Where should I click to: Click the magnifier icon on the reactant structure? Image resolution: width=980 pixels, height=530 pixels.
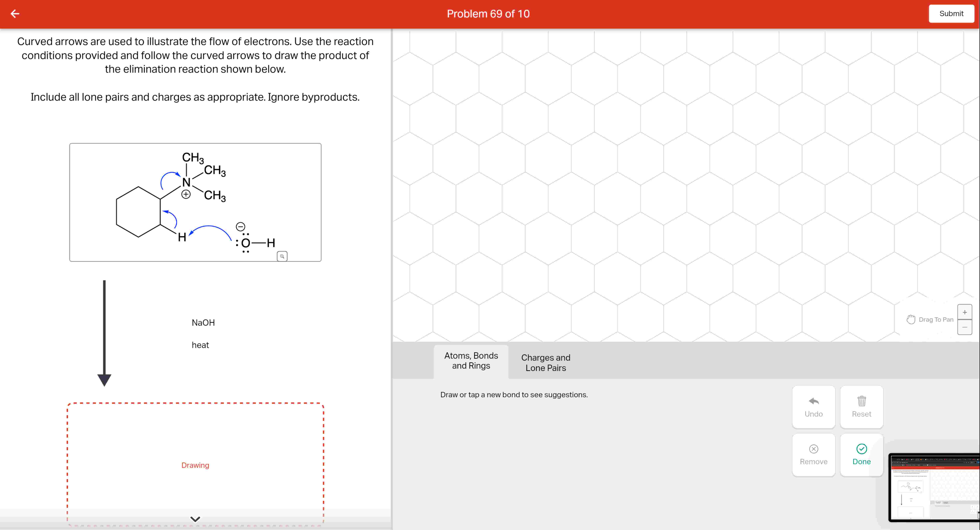pos(282,256)
